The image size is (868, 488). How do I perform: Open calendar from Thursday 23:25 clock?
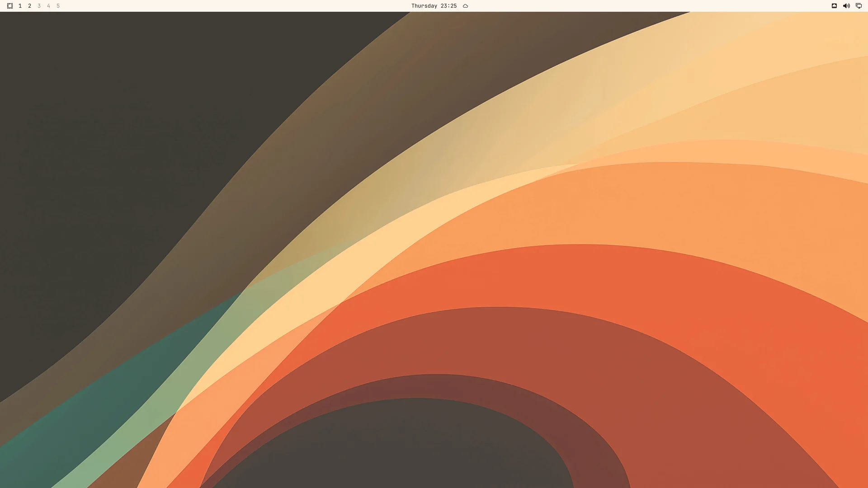[434, 6]
